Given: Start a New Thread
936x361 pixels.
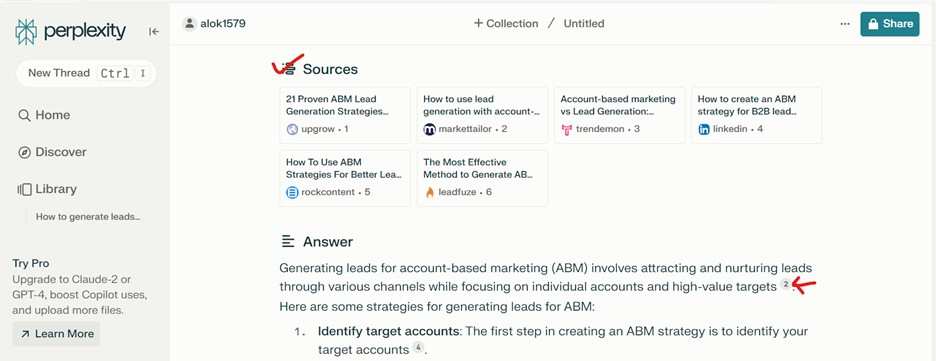Looking at the screenshot, I should tap(86, 73).
